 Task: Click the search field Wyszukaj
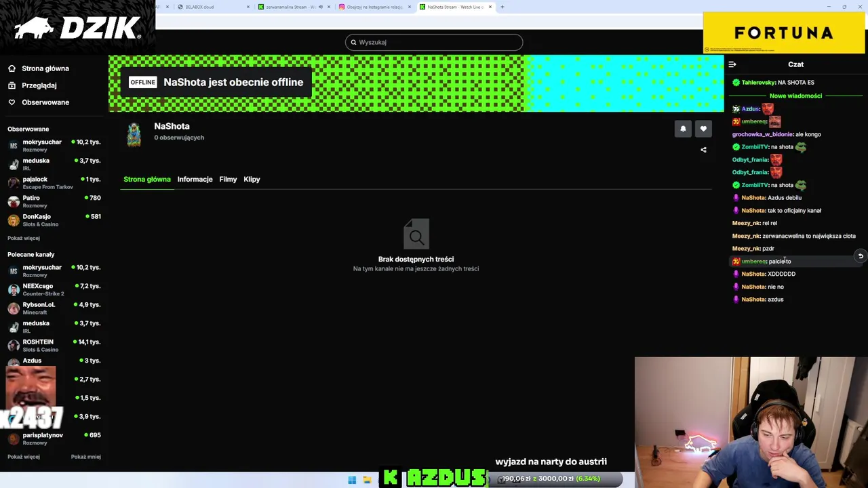pos(434,42)
